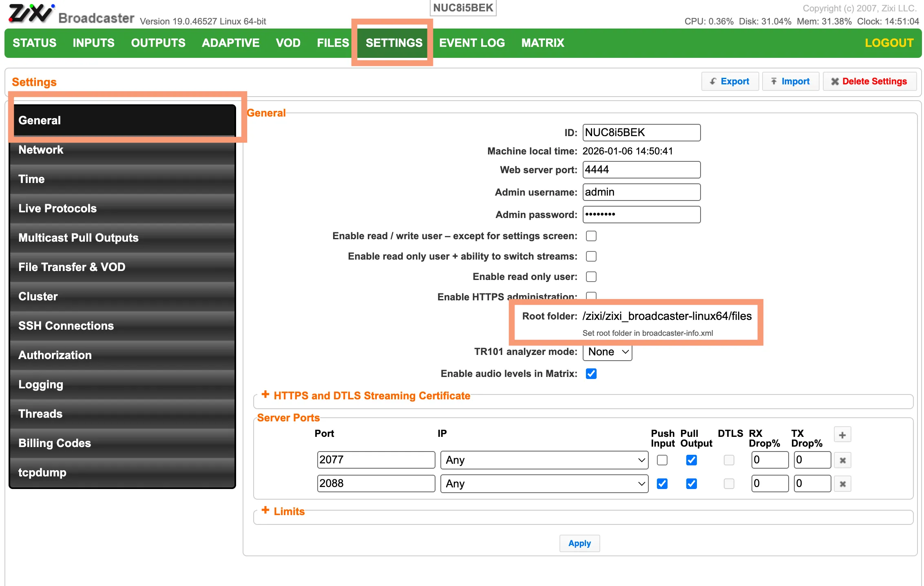Go to Live Protocols settings
This screenshot has width=924, height=586.
122,209
